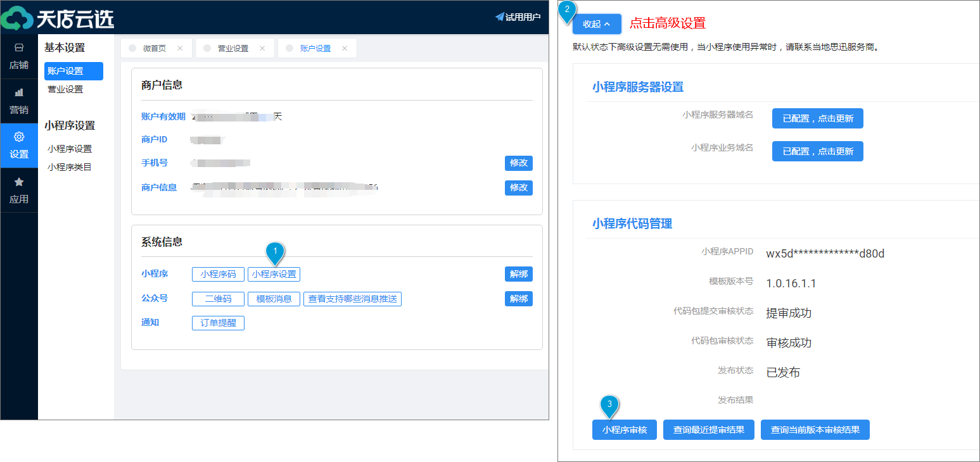Click the 小程序APPID value wx5d...d80d

[x=825, y=254]
